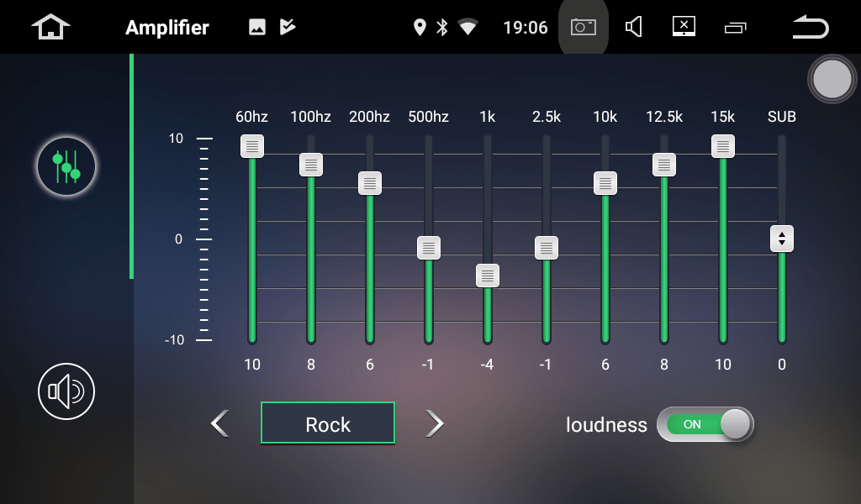
Task: Click the 15k band slider handle
Action: tap(722, 146)
